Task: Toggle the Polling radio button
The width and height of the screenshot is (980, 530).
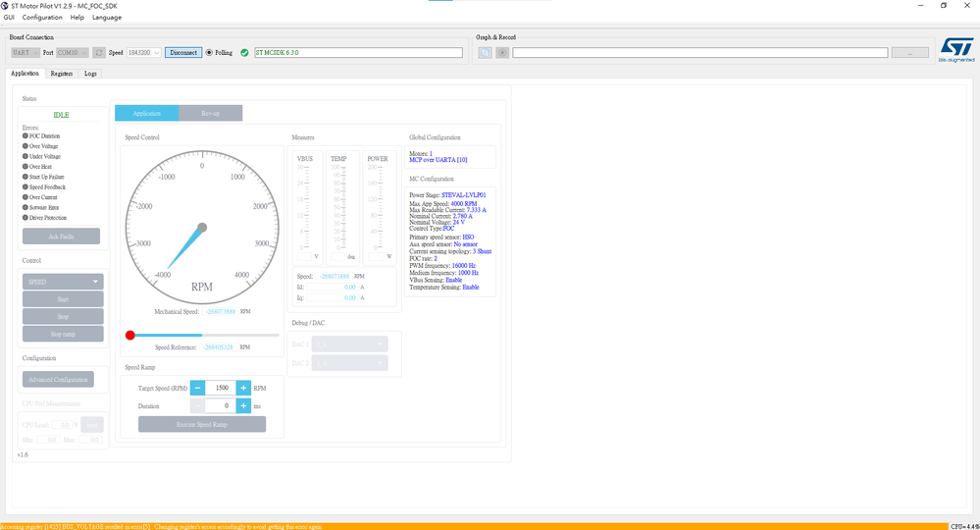Action: point(209,52)
